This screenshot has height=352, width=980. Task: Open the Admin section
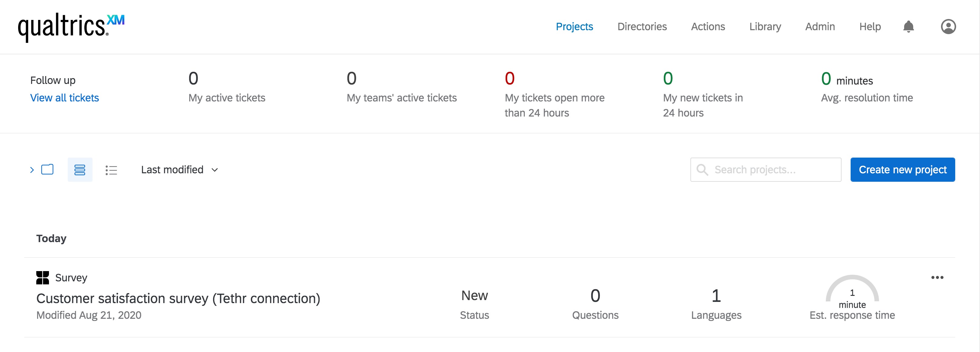820,27
